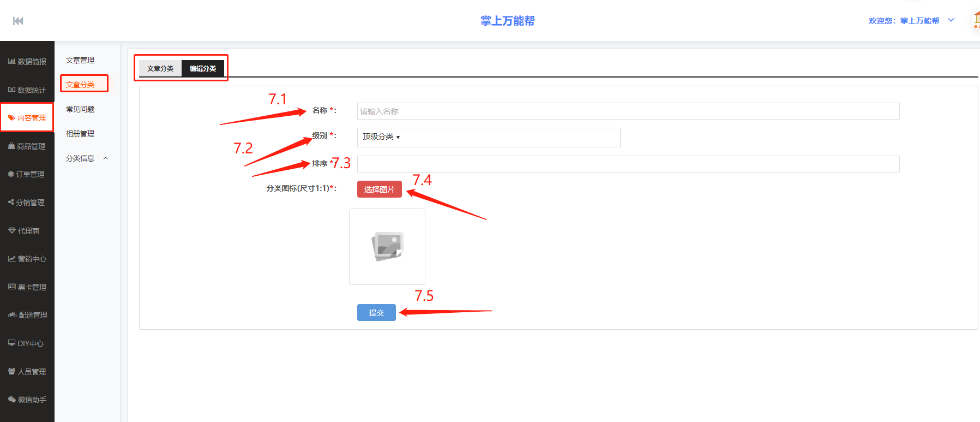Expand the user account dropdown arrow

951,20
